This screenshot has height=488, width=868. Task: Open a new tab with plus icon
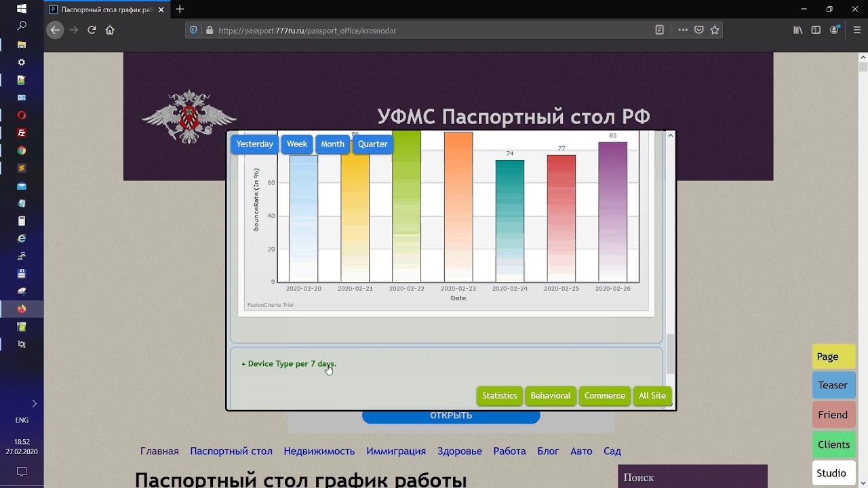click(x=180, y=9)
